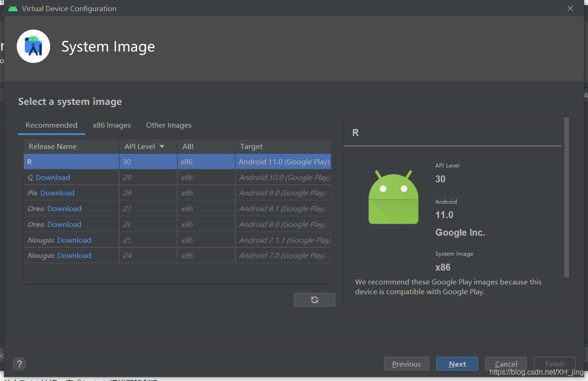Click the Android icon in the title bar

[13, 8]
